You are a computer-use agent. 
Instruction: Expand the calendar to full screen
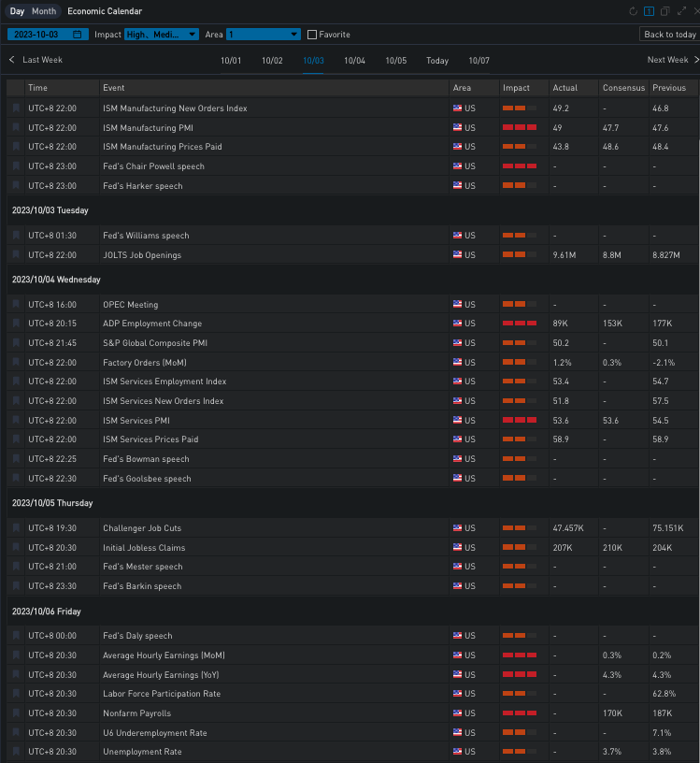coord(680,11)
